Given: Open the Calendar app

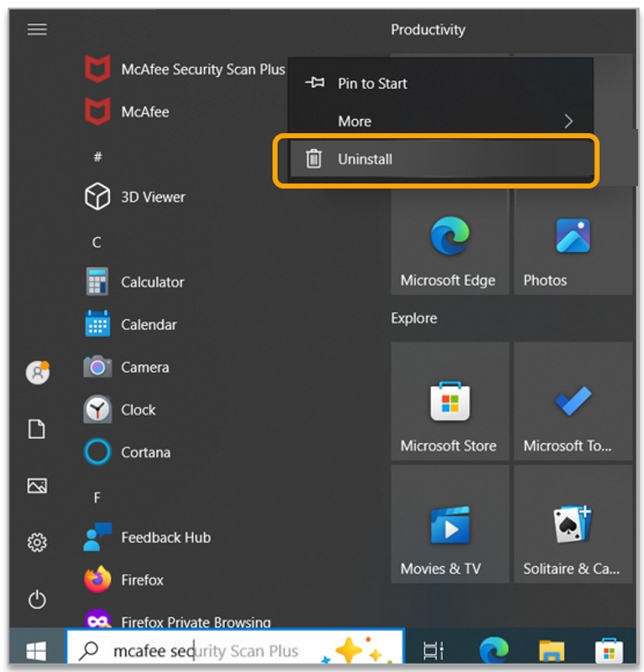Looking at the screenshot, I should tap(148, 325).
